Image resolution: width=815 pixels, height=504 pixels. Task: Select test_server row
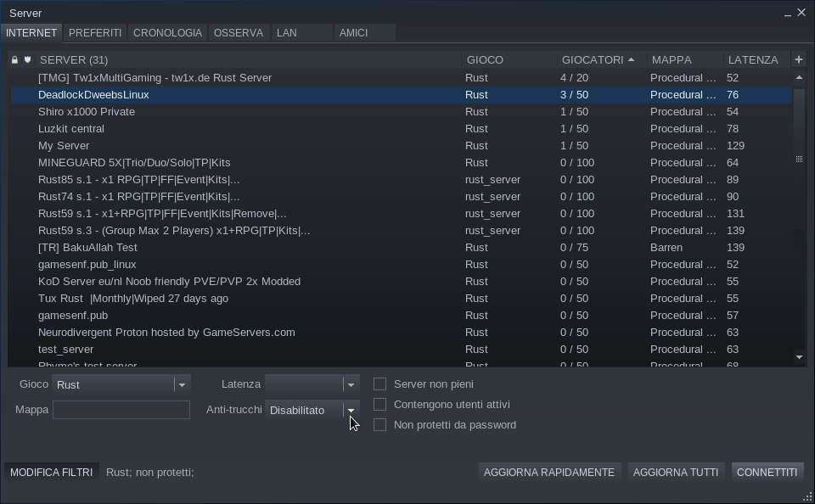[x=401, y=350]
